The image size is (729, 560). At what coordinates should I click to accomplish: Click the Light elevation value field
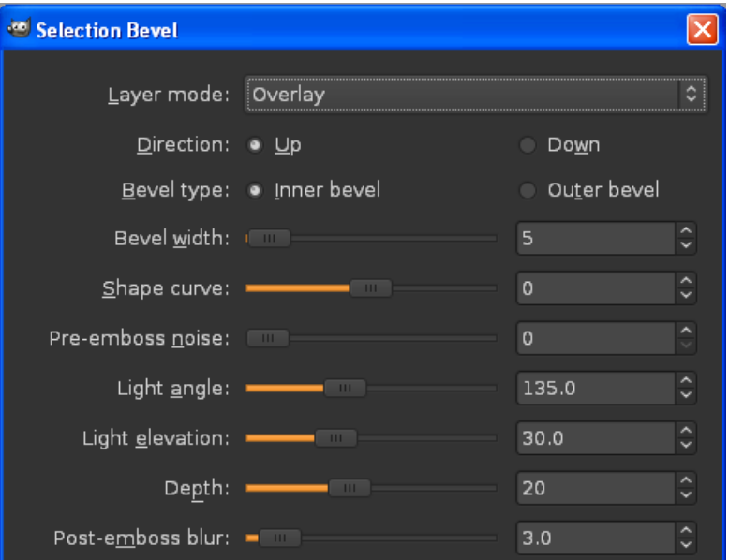[x=595, y=437]
